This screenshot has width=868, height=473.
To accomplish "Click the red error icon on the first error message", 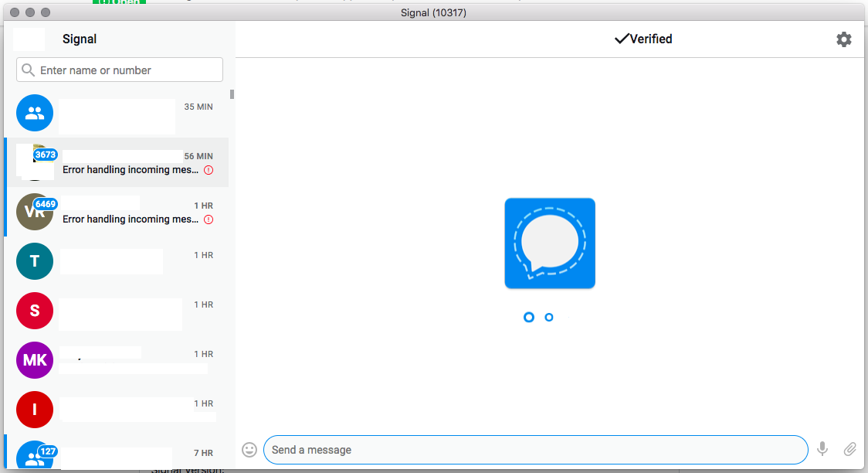I will (x=209, y=170).
